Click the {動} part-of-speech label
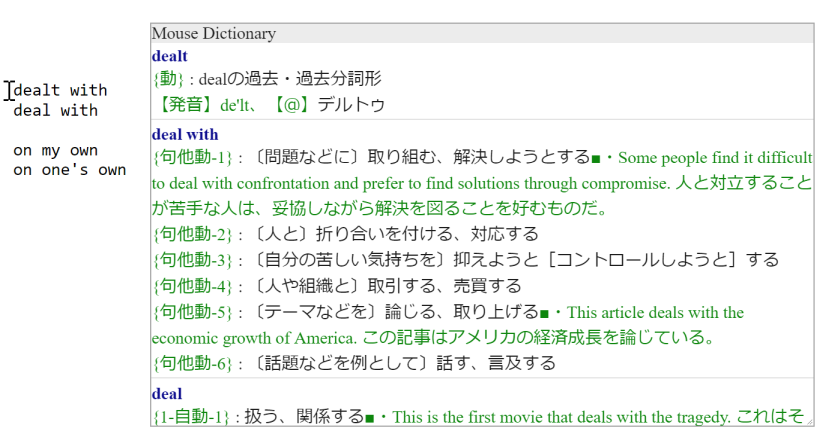Screen dimensions: 823x437 168,79
